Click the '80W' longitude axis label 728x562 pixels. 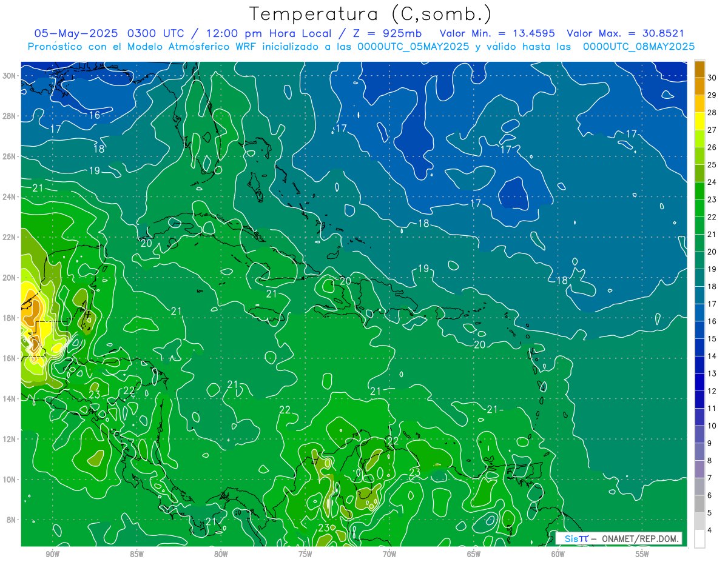click(x=221, y=554)
